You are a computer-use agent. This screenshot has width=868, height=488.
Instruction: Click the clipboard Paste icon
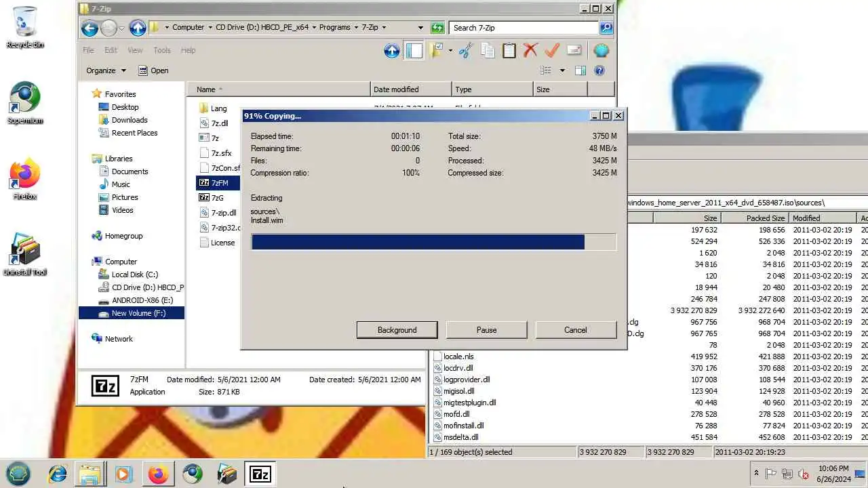(x=509, y=50)
